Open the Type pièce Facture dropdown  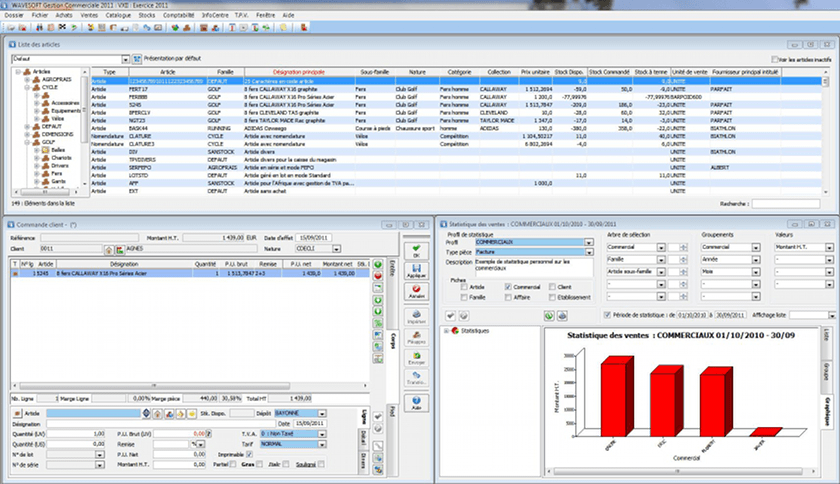[589, 252]
